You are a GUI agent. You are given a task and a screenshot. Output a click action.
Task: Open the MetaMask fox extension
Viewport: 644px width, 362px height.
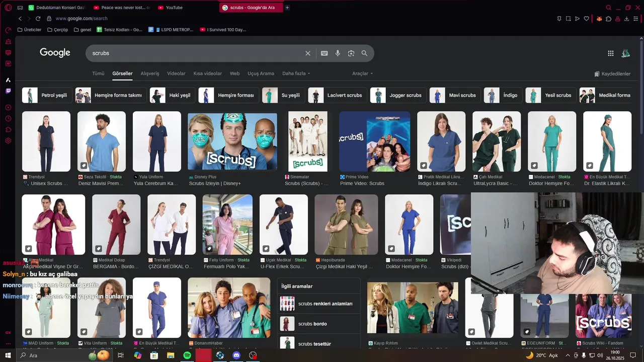[x=599, y=19]
